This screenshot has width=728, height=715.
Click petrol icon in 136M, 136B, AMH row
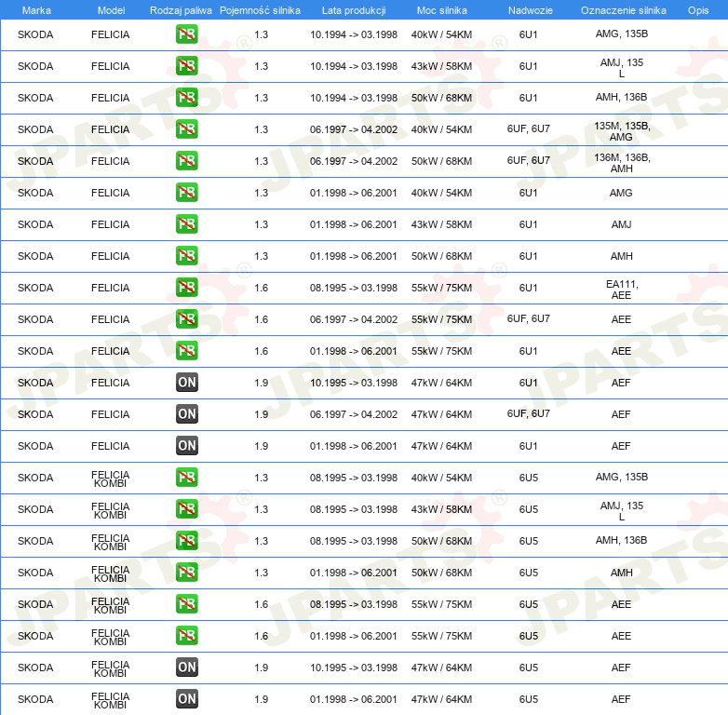(x=186, y=161)
